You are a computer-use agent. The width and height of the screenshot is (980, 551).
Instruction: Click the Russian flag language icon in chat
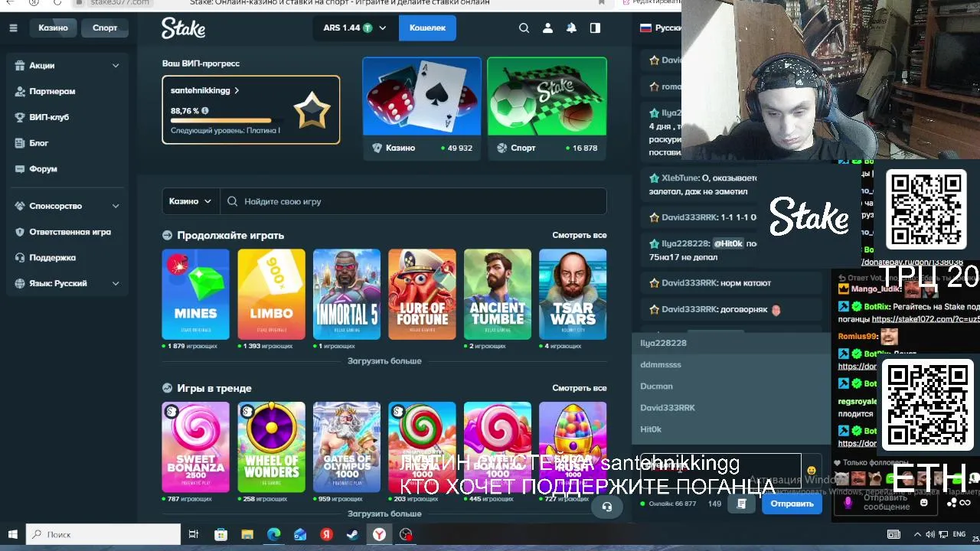pos(645,28)
